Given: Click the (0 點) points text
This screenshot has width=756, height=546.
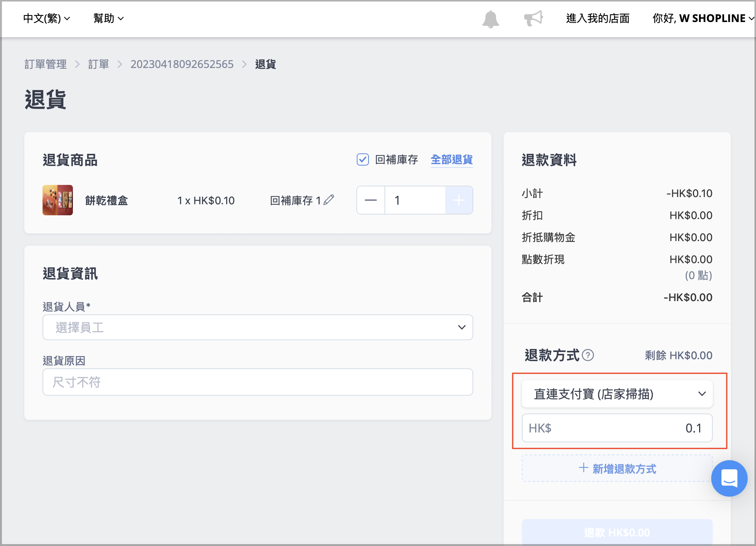Looking at the screenshot, I should tap(698, 275).
